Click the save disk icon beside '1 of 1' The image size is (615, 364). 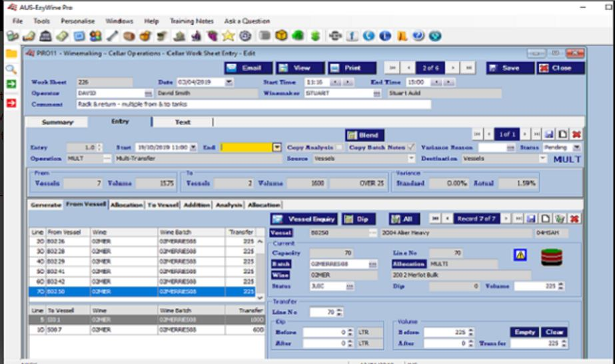pyautogui.click(x=549, y=134)
